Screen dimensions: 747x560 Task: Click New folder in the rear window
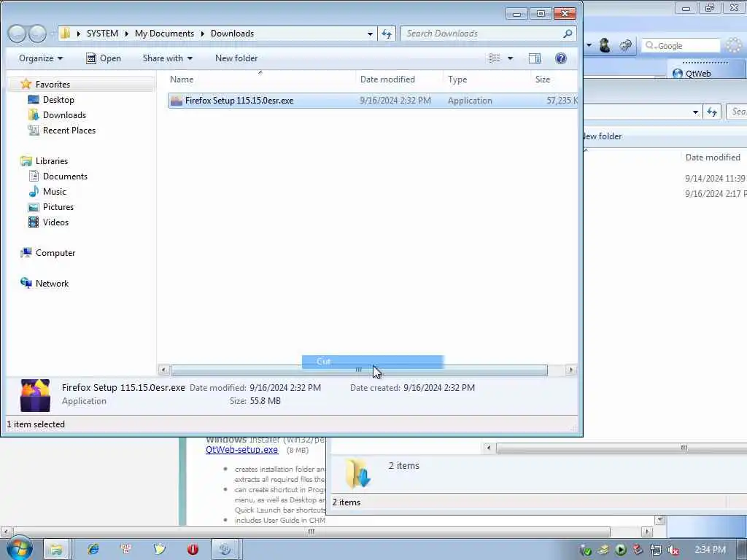(603, 136)
